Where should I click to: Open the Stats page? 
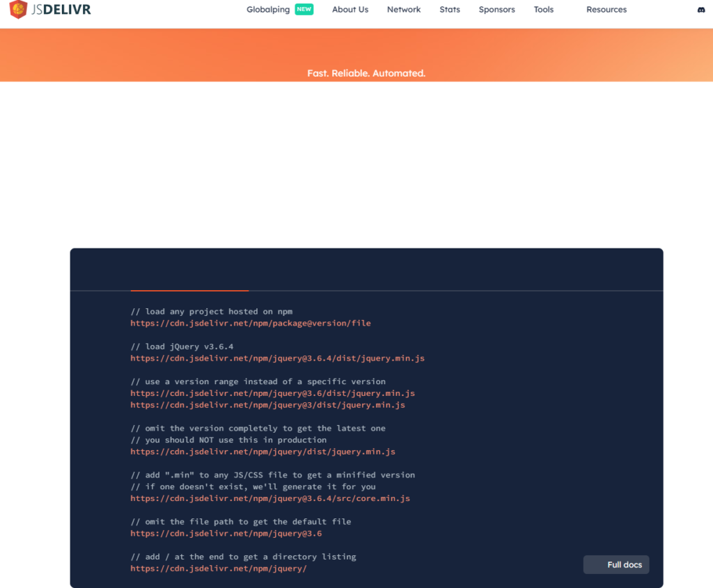pos(450,10)
